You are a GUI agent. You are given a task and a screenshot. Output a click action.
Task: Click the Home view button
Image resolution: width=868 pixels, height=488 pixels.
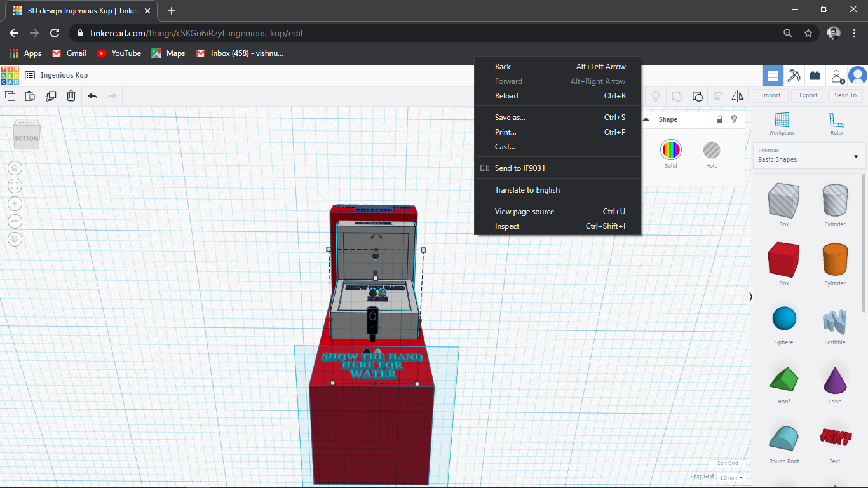coord(15,168)
